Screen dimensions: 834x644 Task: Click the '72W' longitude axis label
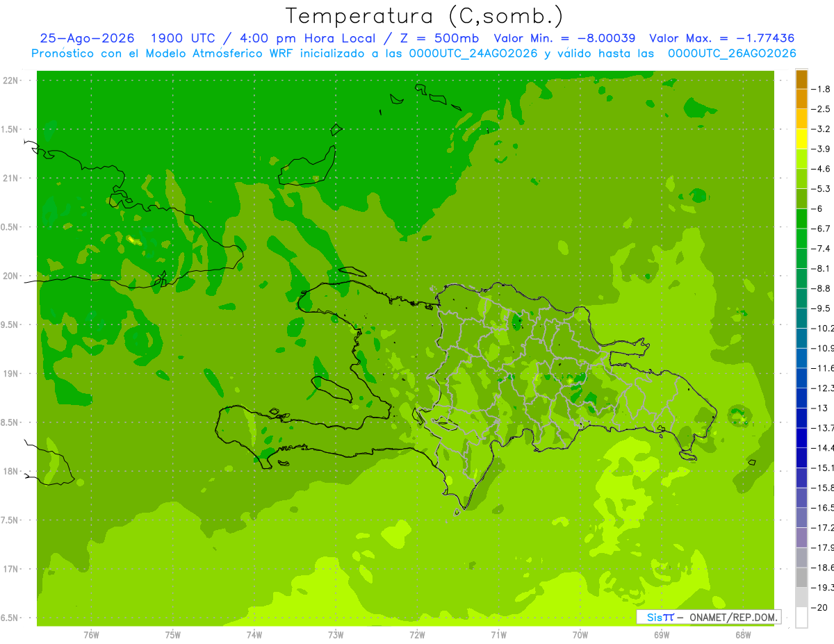(418, 635)
